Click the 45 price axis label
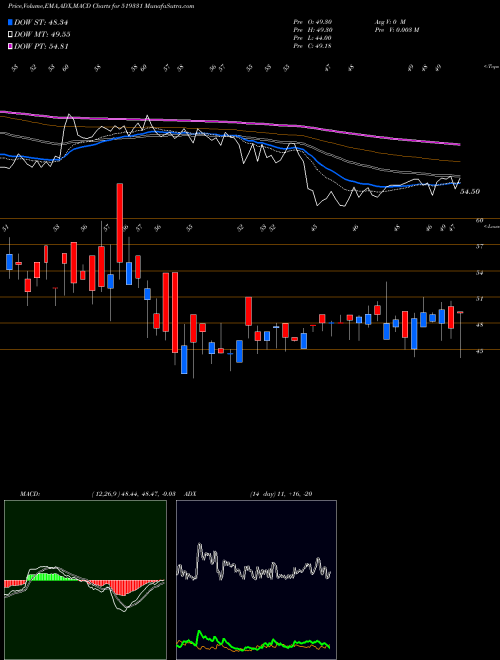Screen dimensions: 500x660 480,351
